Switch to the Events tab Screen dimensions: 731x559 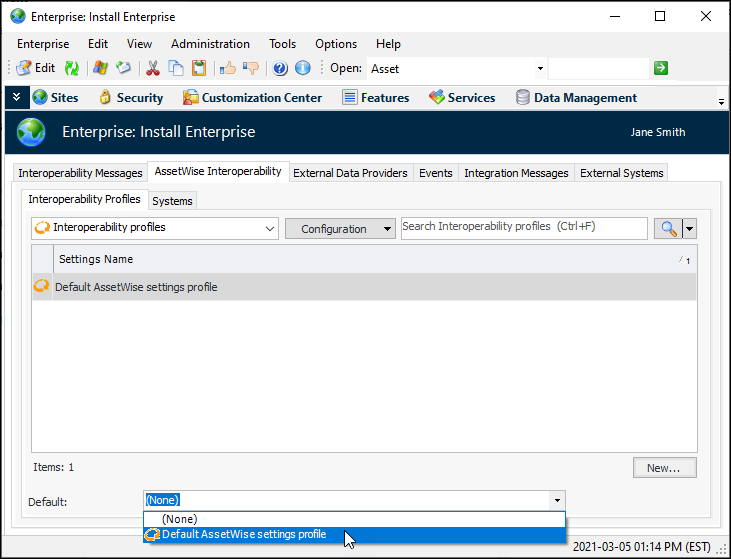[435, 173]
